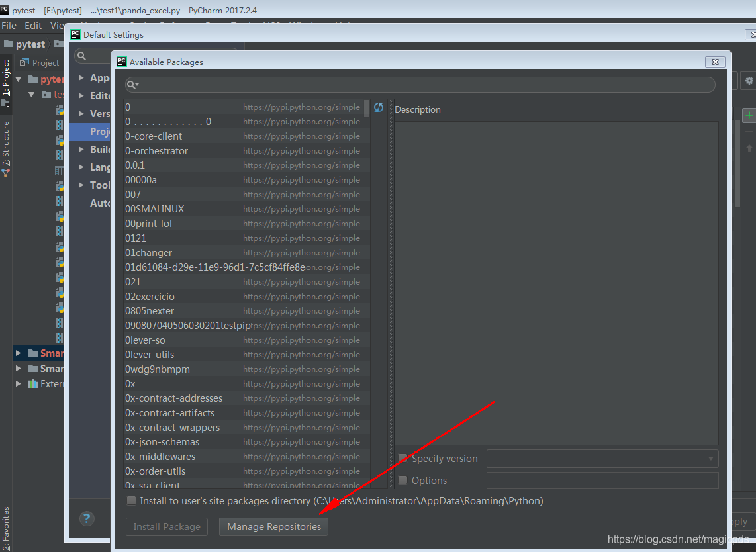The image size is (756, 552).
Task: Expand the Tool settings category
Action: (x=81, y=185)
